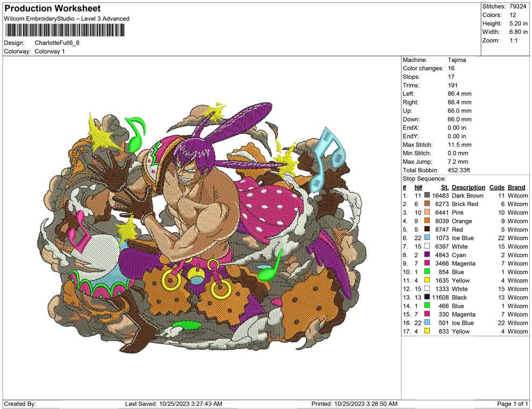Click the Production Worksheet title

click(x=52, y=9)
